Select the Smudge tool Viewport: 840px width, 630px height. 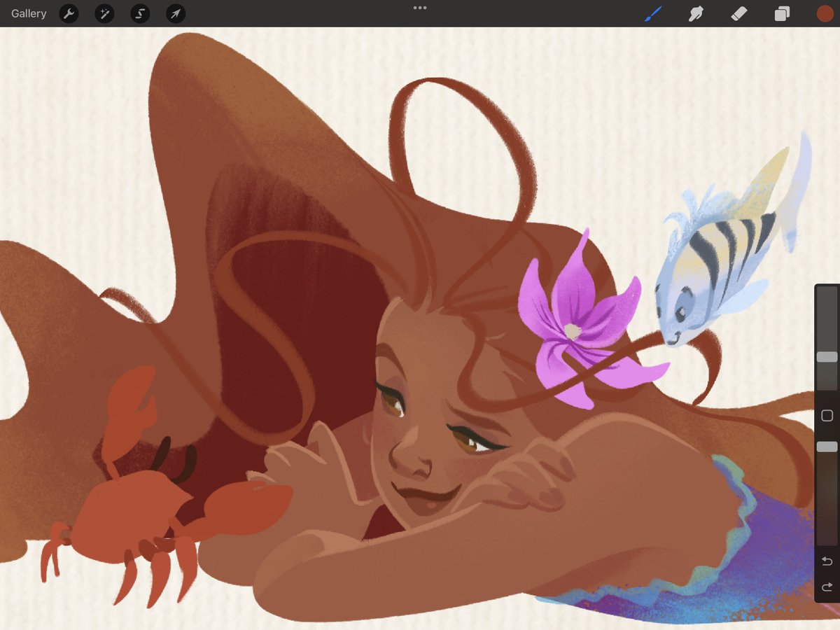coord(696,13)
